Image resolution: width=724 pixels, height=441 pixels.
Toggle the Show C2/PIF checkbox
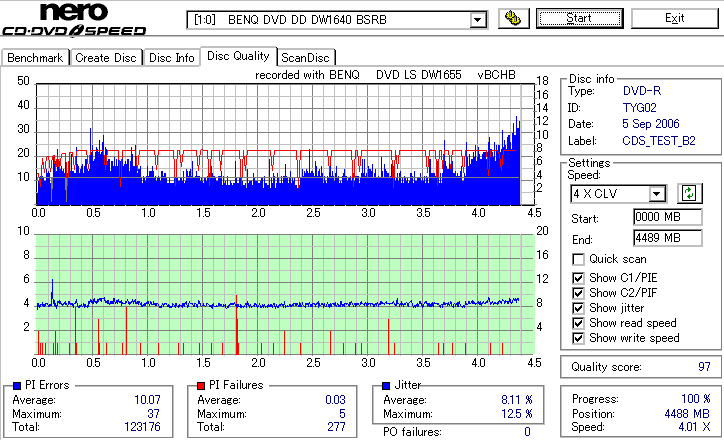[578, 293]
